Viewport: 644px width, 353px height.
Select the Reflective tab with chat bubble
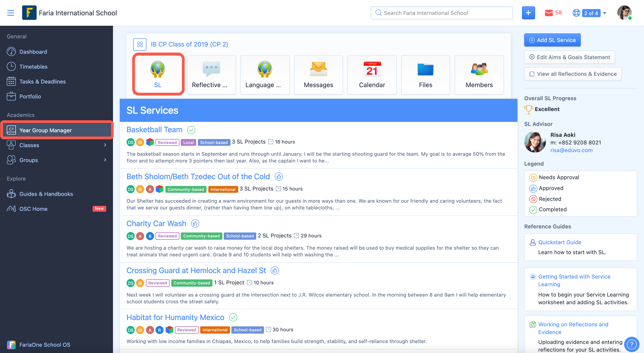[212, 74]
